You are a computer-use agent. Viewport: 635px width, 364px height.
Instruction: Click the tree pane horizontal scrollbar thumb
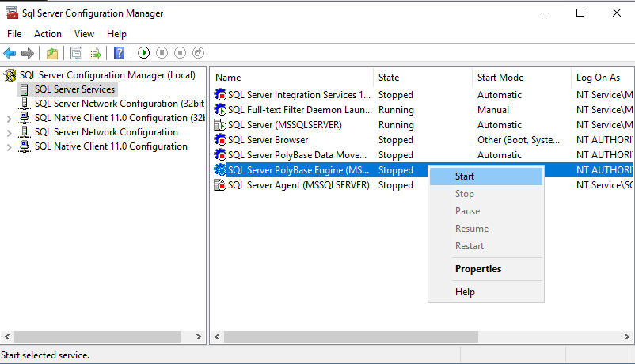pyautogui.click(x=97, y=336)
